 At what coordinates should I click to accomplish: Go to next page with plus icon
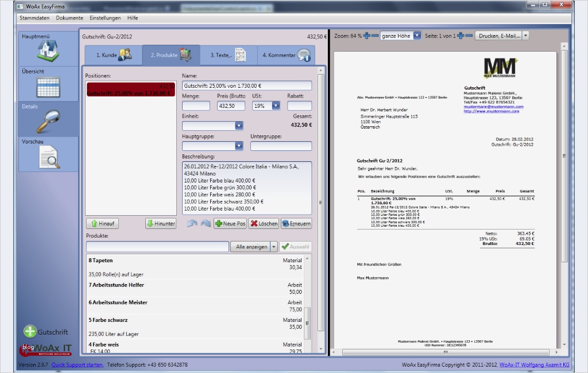pos(461,36)
